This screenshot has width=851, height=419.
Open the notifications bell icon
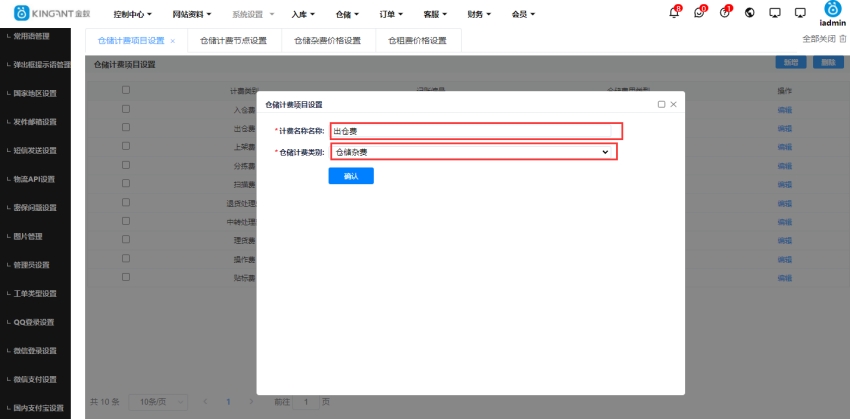tap(674, 13)
